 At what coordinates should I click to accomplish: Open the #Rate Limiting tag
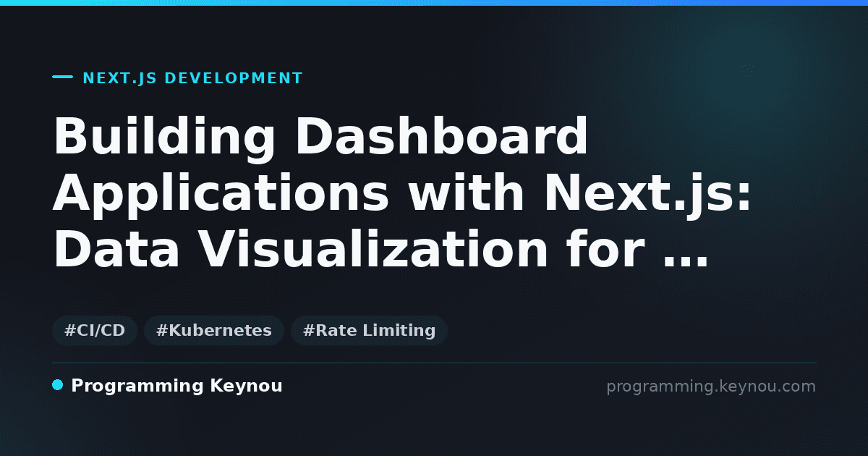click(369, 331)
